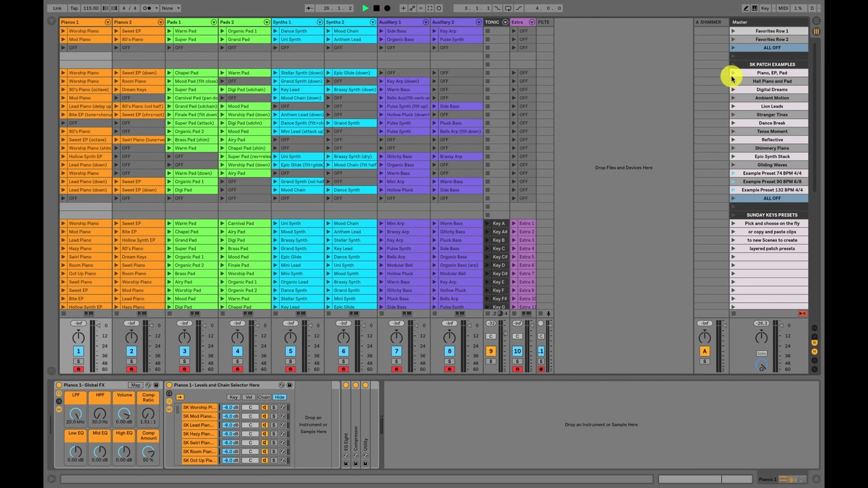Open TONIC track header dropdown
This screenshot has width=868, height=488.
pyautogui.click(x=505, y=22)
